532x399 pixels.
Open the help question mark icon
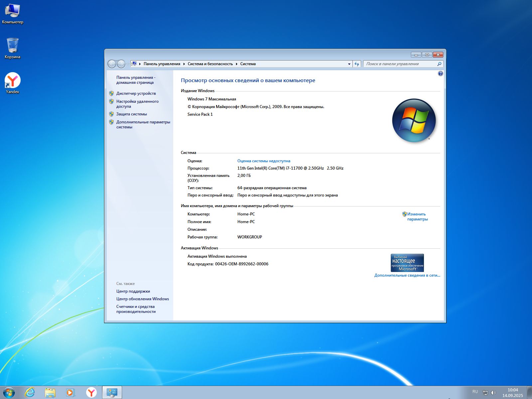click(x=441, y=73)
